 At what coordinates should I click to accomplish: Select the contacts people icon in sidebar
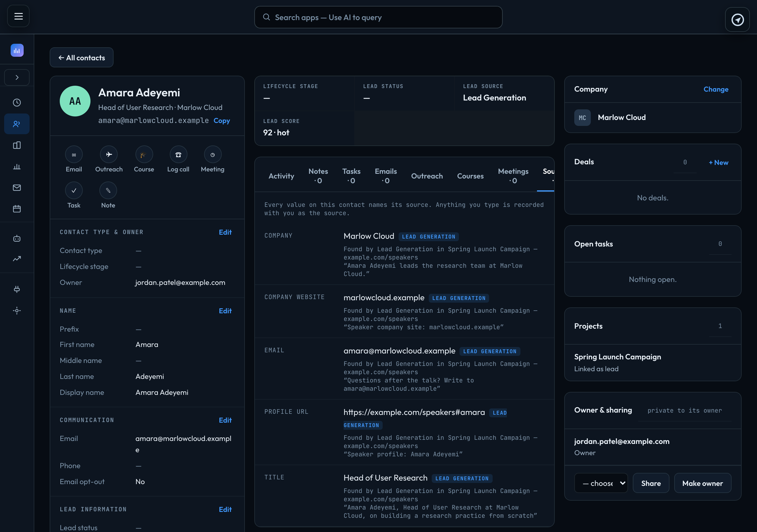[17, 124]
